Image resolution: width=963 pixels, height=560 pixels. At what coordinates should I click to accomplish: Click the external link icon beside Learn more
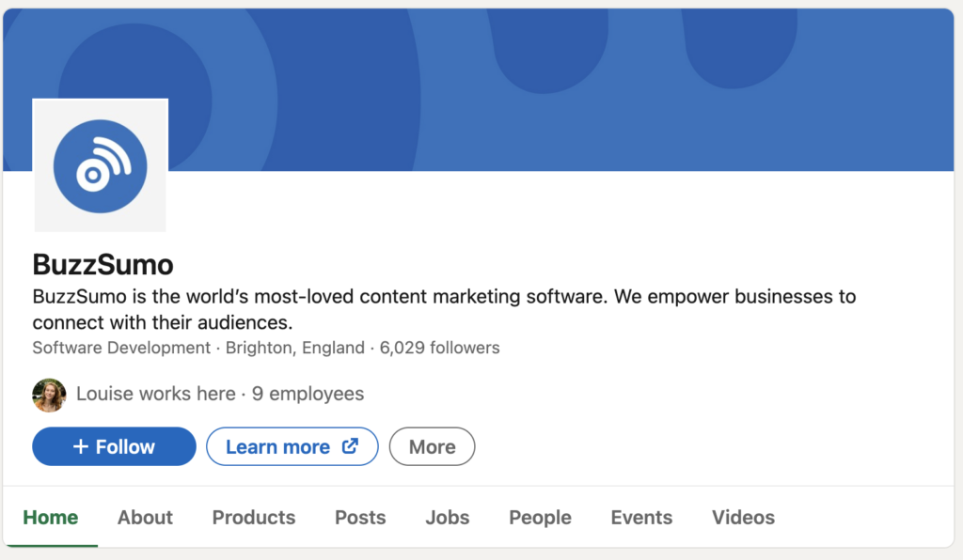[350, 446]
